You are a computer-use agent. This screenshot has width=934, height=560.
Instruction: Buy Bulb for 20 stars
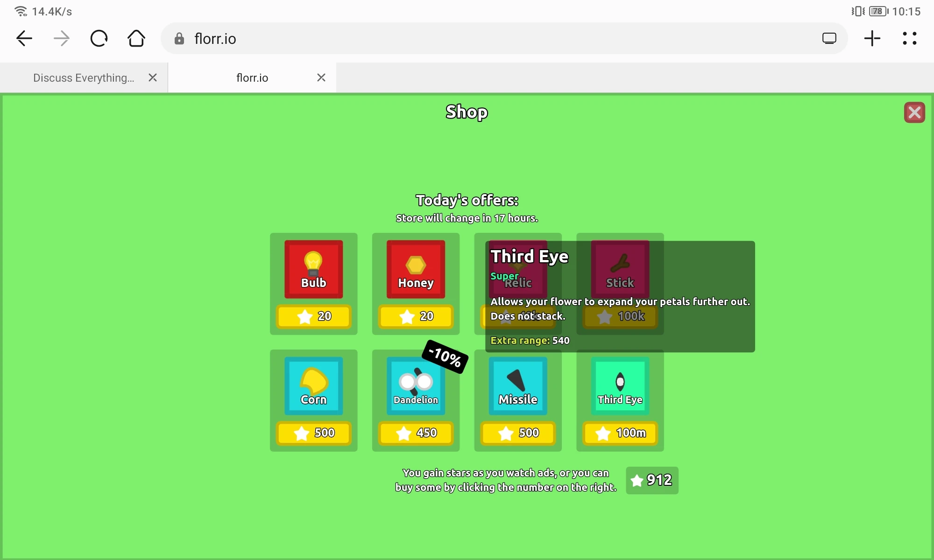pyautogui.click(x=313, y=316)
